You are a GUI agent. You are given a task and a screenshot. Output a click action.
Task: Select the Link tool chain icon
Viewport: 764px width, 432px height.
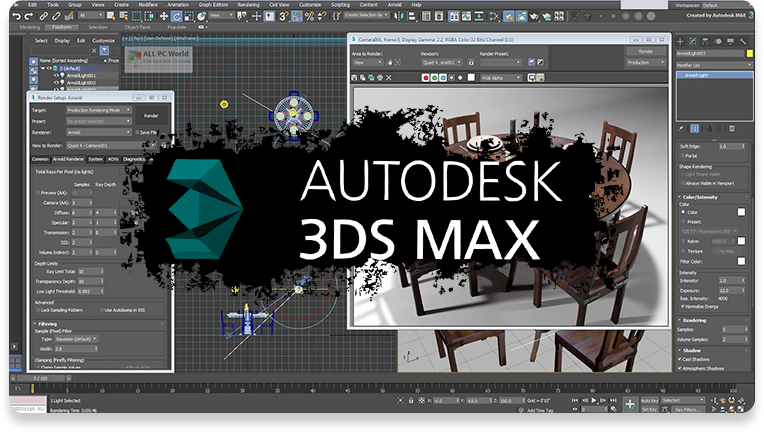coord(44,17)
